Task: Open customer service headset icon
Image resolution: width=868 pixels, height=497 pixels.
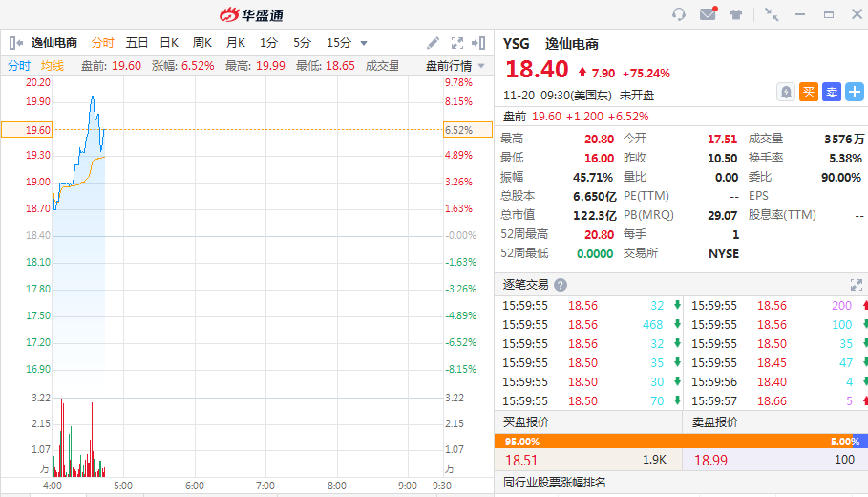Action: click(679, 14)
